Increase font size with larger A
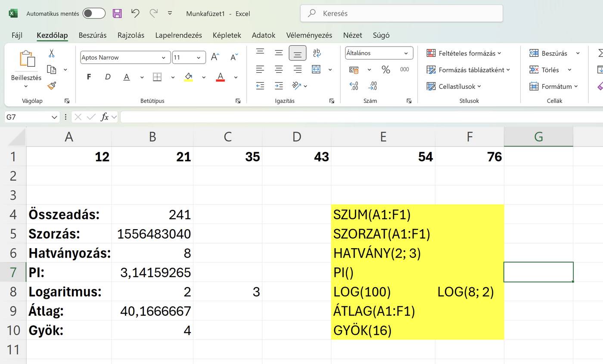The width and height of the screenshot is (603, 364). pyautogui.click(x=215, y=57)
